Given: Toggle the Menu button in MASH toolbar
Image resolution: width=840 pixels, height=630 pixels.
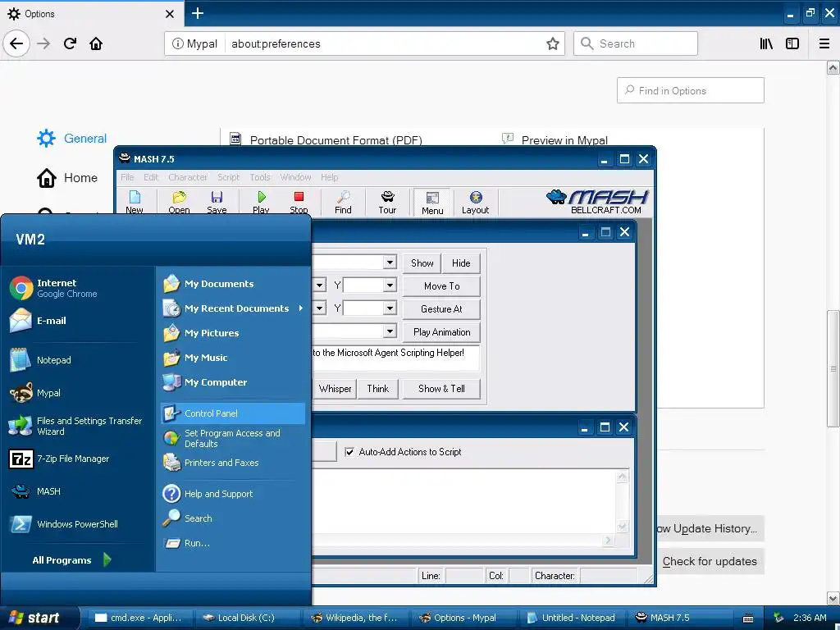Looking at the screenshot, I should tap(431, 203).
